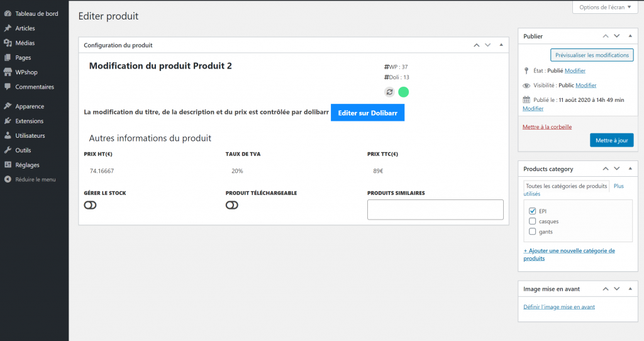Screen dimensions: 644x341
Task: Click the WPshop store icon
Action: (8, 72)
